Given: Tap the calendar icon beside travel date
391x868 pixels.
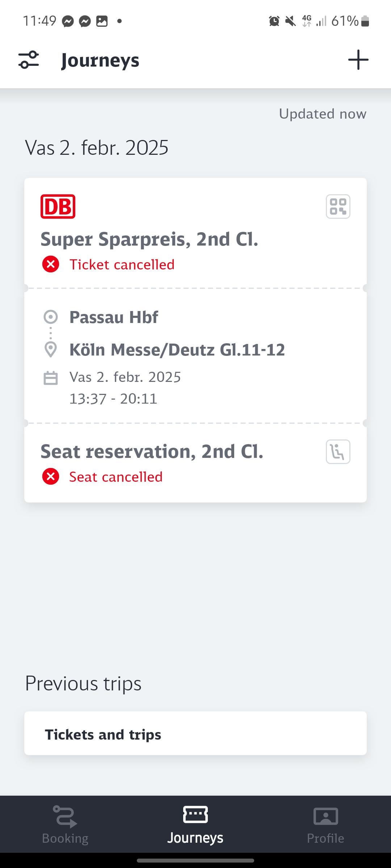Looking at the screenshot, I should [51, 378].
